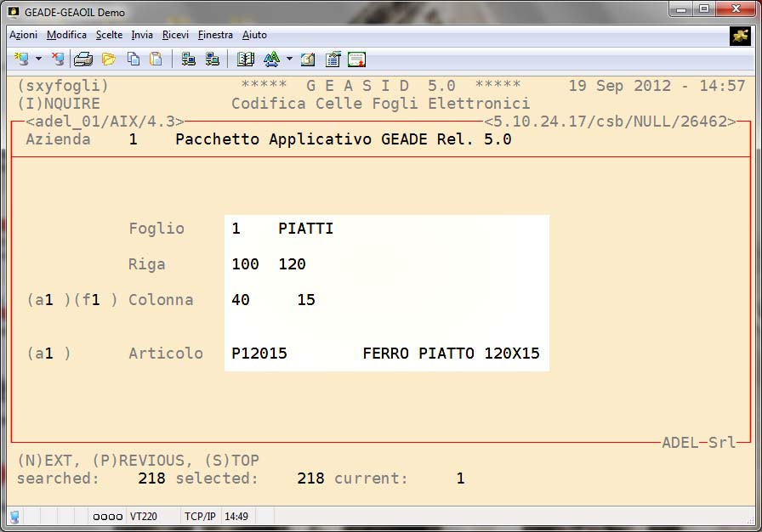The height and width of the screenshot is (532, 762).
Task: Click the TCP/IP status bar panel
Action: point(199,517)
